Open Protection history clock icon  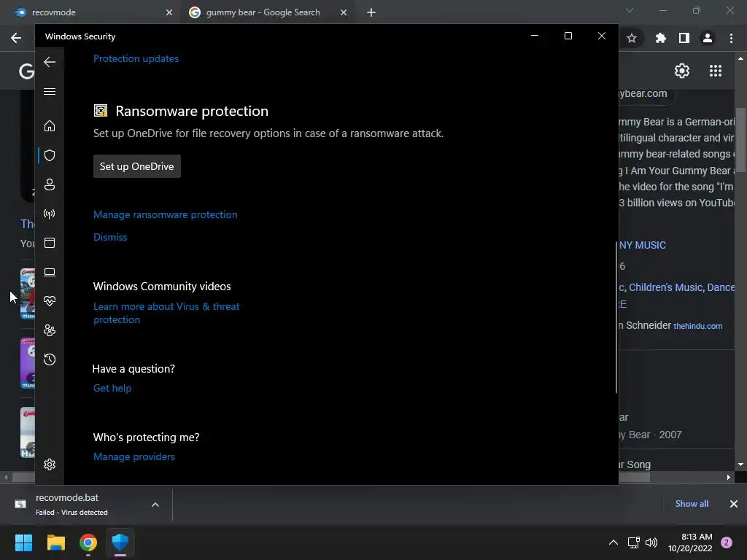click(x=50, y=359)
